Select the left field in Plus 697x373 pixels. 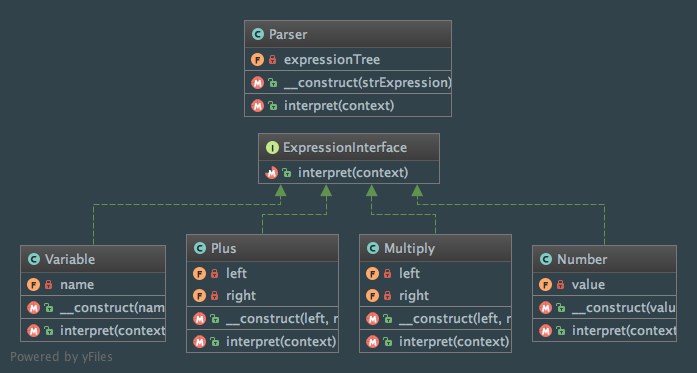click(262, 273)
